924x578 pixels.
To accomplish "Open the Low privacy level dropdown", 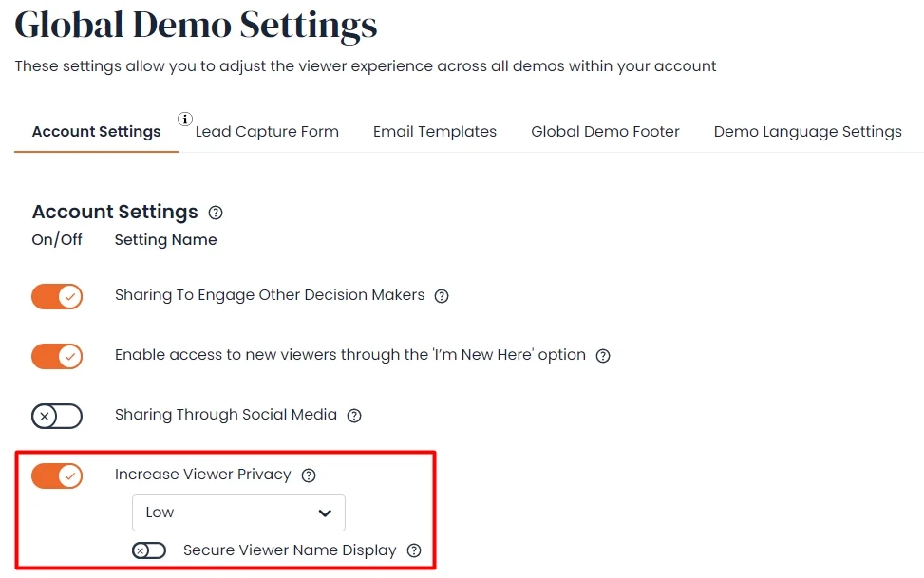I will 238,513.
